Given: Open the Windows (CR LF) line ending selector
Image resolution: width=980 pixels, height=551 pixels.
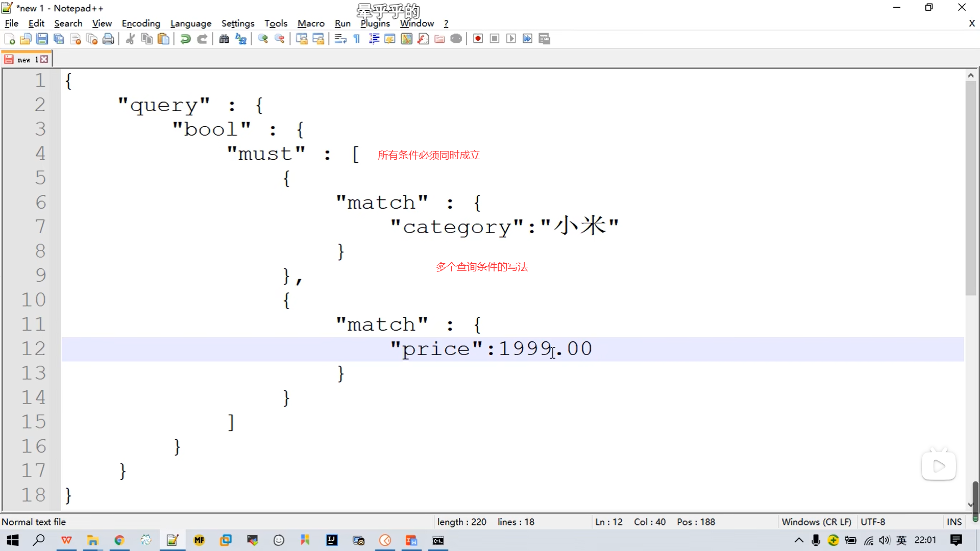Looking at the screenshot, I should click(x=816, y=522).
